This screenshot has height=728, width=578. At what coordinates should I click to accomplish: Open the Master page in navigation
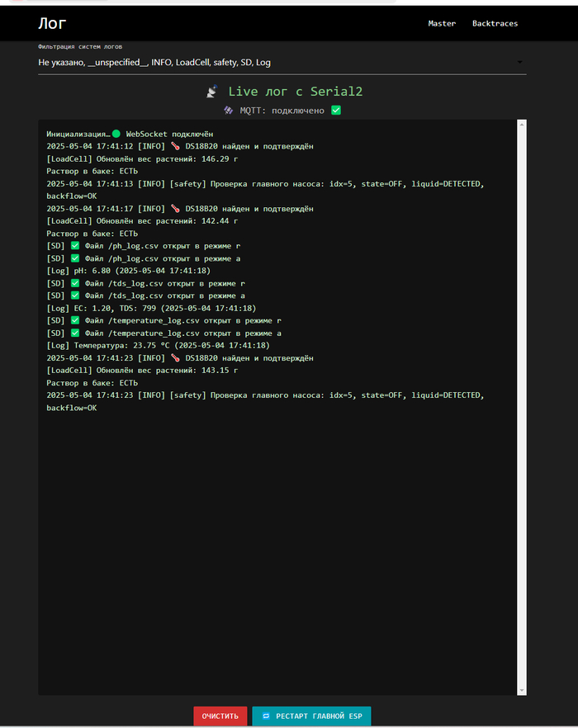click(442, 23)
